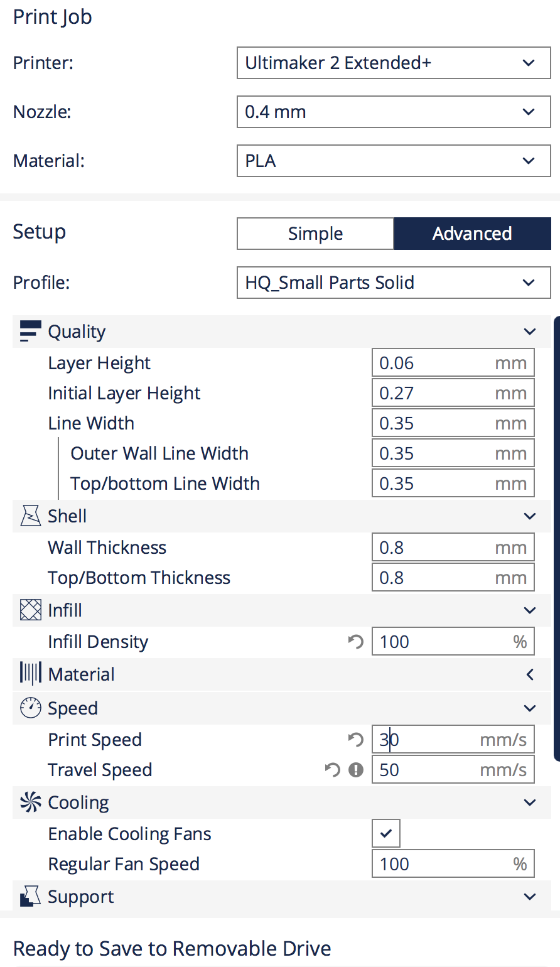Click the Support category icon

(x=30, y=896)
